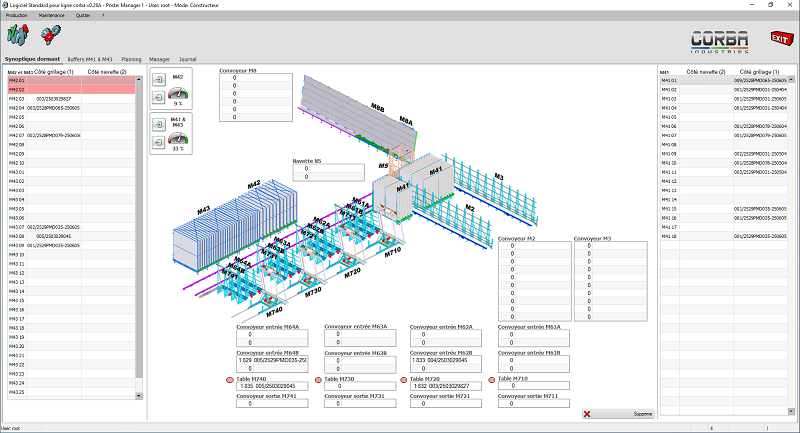Open the Production menu

click(x=17, y=17)
